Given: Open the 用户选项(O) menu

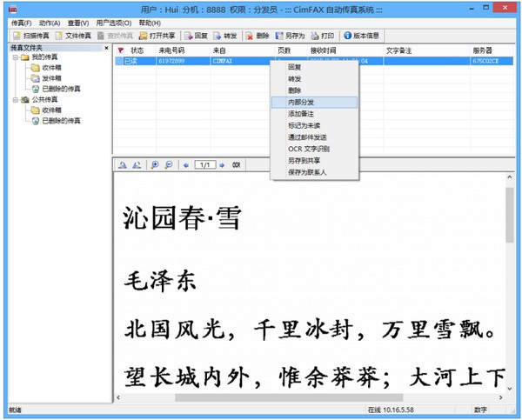Looking at the screenshot, I should click(x=114, y=22).
